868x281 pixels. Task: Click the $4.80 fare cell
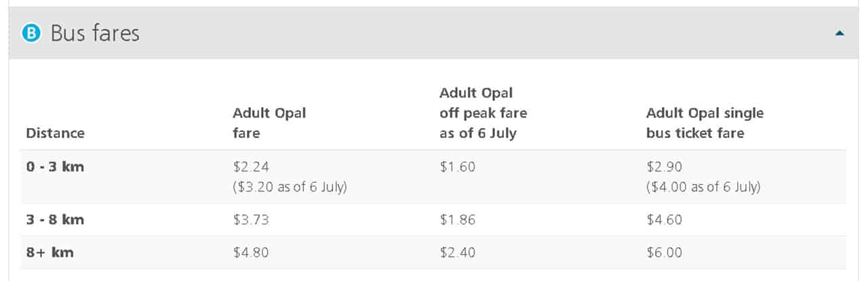(251, 253)
